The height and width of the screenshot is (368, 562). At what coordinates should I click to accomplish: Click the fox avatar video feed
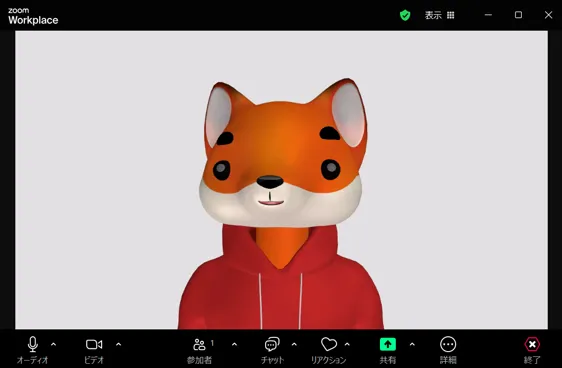click(281, 180)
